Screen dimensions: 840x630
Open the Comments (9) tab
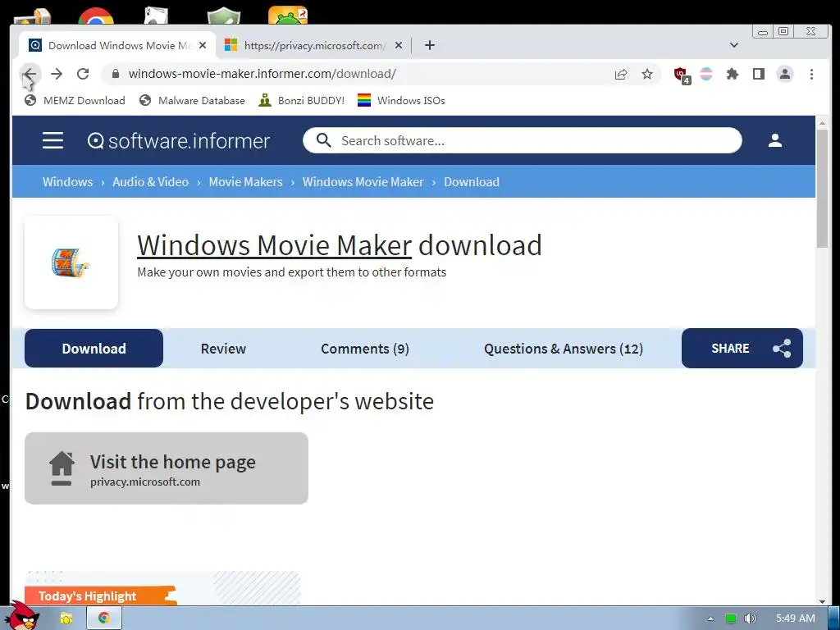365,349
